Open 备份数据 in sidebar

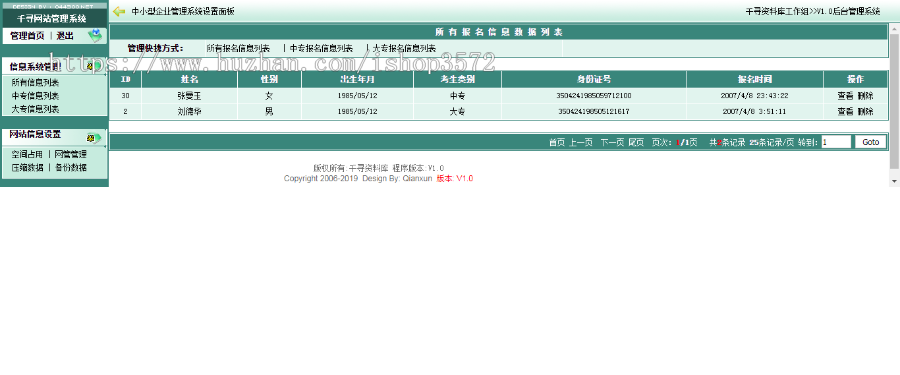pyautogui.click(x=71, y=168)
